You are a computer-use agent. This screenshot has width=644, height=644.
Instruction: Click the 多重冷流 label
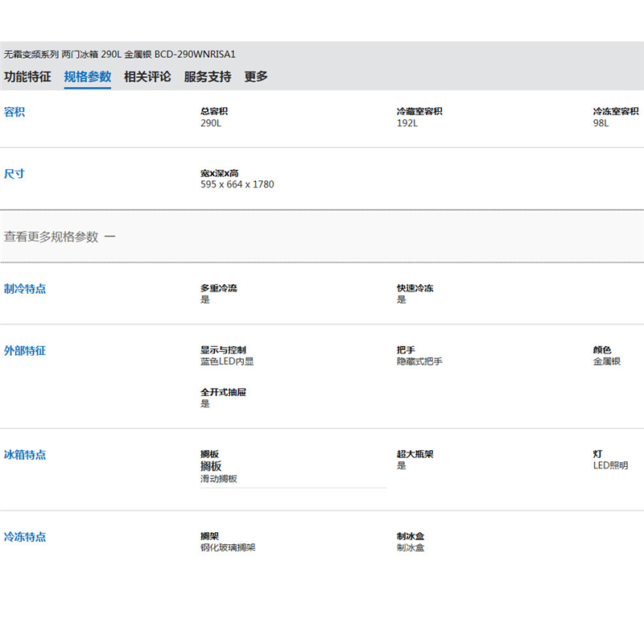tap(218, 288)
